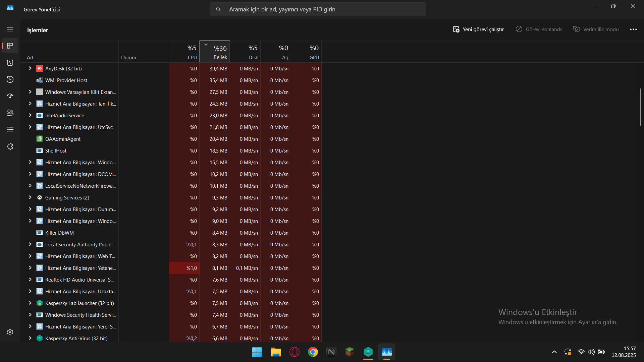Click the QAAdminAgent process icon
644x362 pixels.
point(40,139)
